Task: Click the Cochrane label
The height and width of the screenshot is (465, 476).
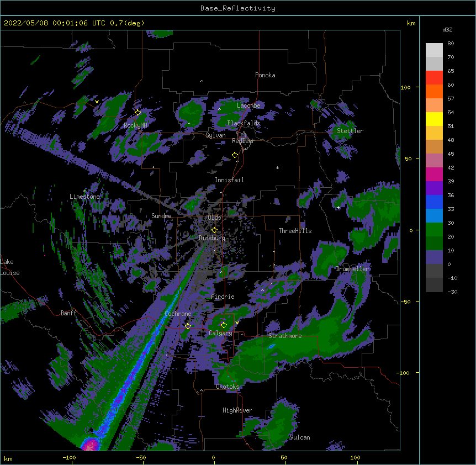Action: [178, 314]
